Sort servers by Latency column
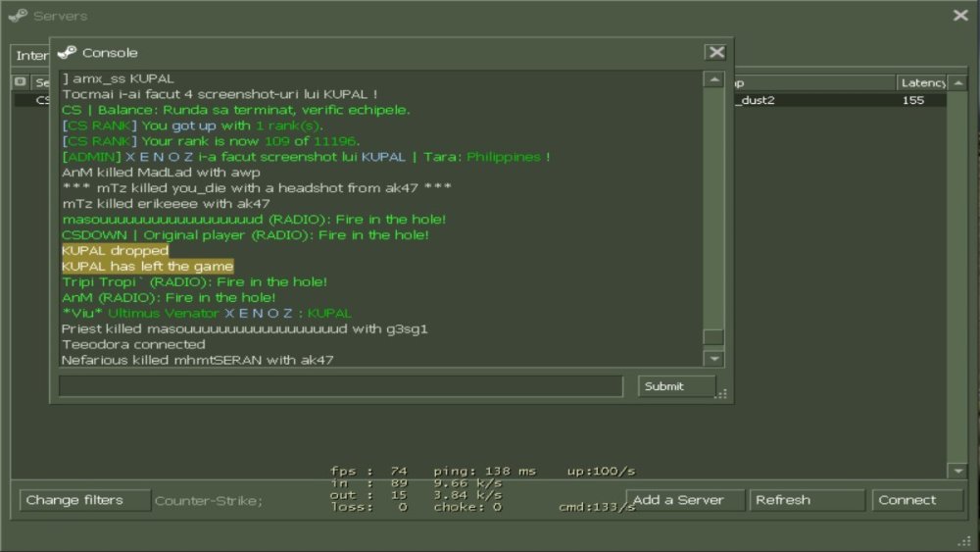 pyautogui.click(x=922, y=82)
